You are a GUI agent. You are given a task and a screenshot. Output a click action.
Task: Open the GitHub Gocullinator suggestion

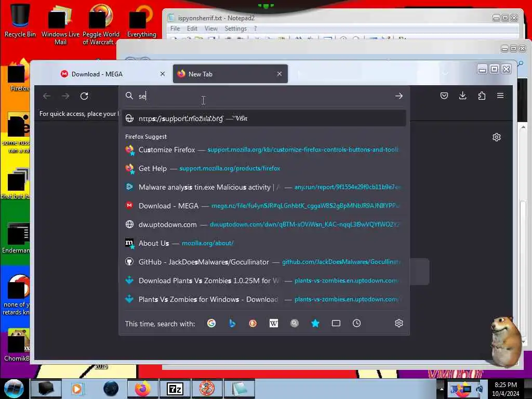264,262
